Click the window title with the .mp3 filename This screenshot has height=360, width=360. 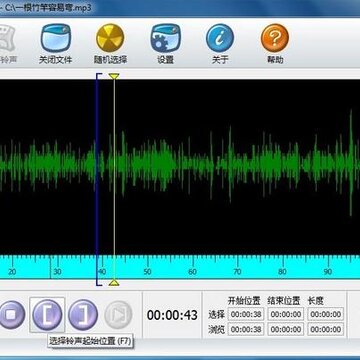47,7
